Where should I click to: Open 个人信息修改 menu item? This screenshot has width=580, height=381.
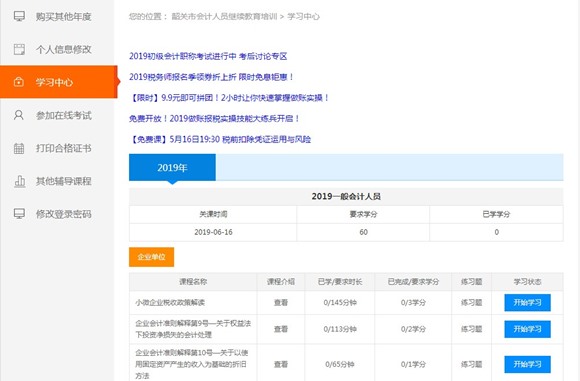pyautogui.click(x=58, y=49)
